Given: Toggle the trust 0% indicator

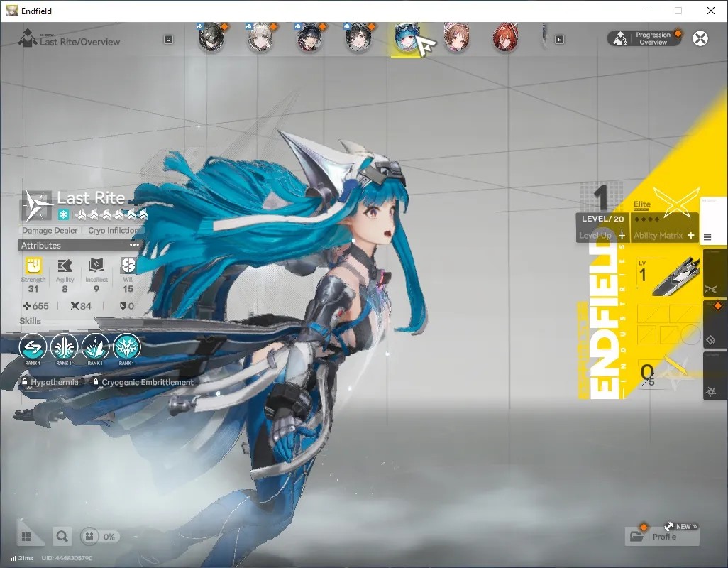Looking at the screenshot, I should tap(100, 537).
